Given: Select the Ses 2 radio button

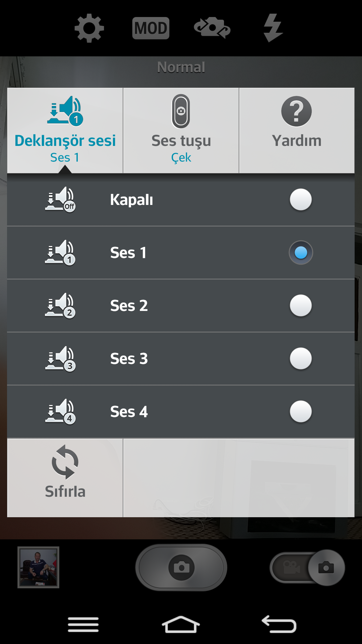Looking at the screenshot, I should [x=301, y=306].
